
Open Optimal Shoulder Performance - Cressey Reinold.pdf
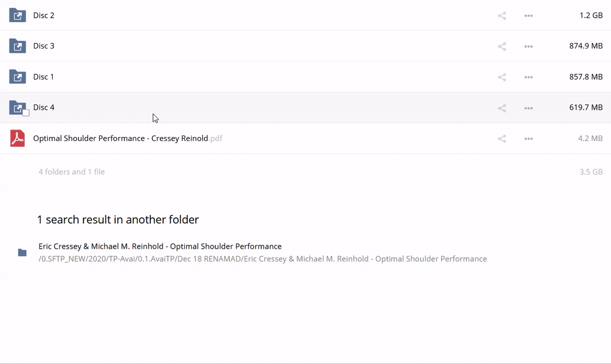pos(120,139)
